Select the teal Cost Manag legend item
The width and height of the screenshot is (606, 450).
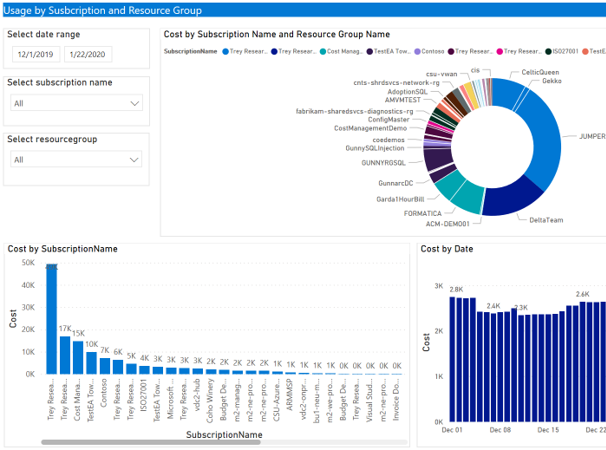pyautogui.click(x=341, y=51)
